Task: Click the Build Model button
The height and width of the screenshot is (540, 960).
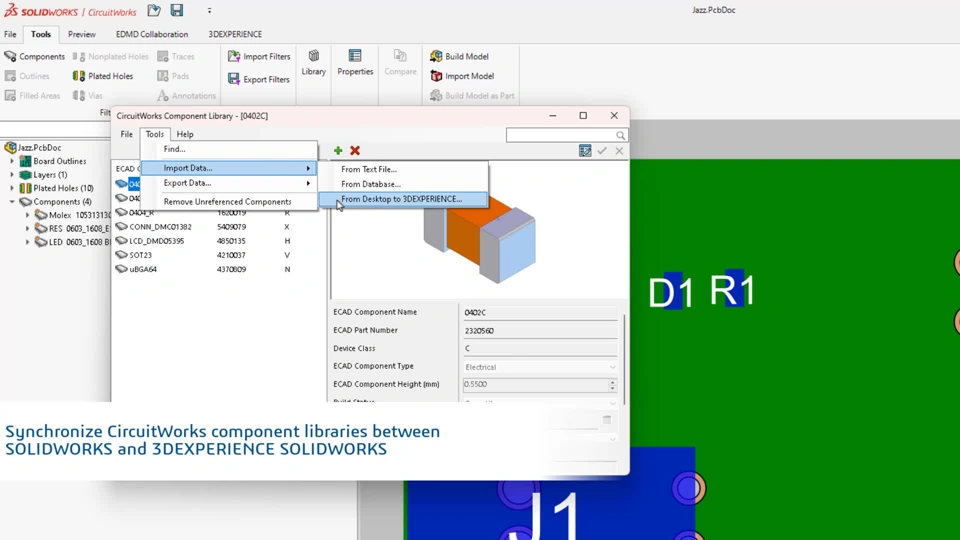Action: coord(459,56)
